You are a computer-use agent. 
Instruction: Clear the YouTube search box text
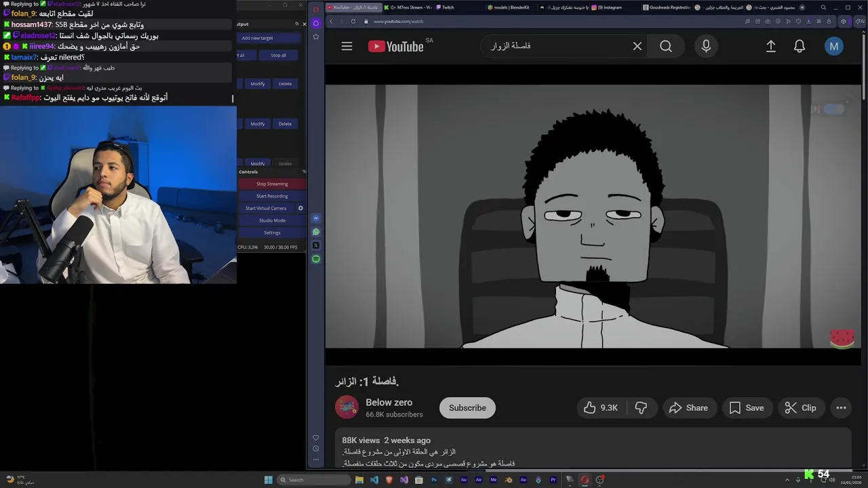tap(637, 46)
